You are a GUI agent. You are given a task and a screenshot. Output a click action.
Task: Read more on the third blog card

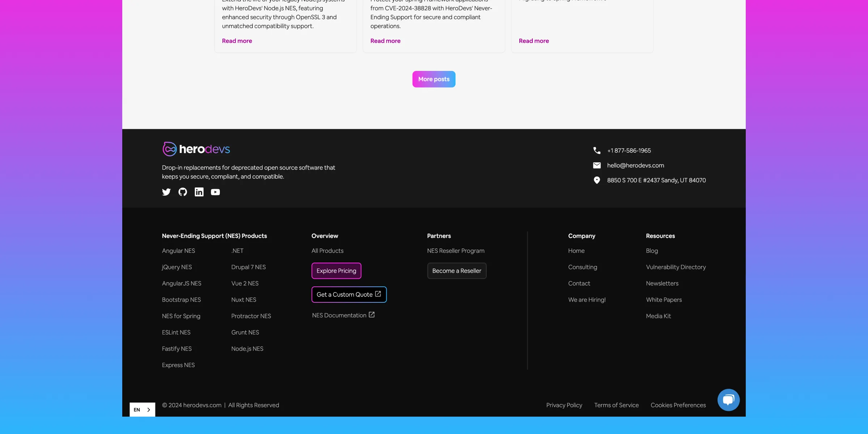pyautogui.click(x=534, y=41)
